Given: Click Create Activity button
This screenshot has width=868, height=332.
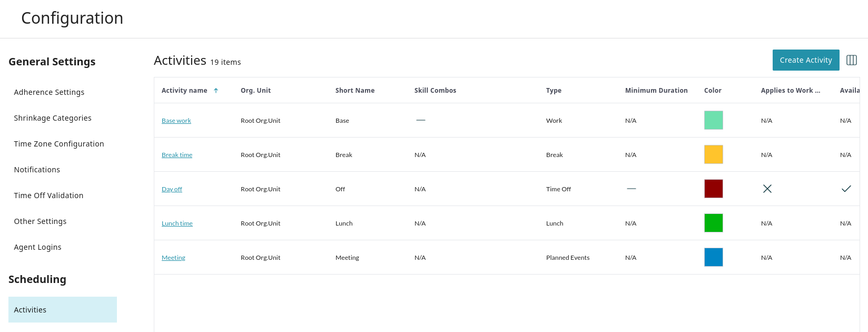Looking at the screenshot, I should (x=805, y=60).
